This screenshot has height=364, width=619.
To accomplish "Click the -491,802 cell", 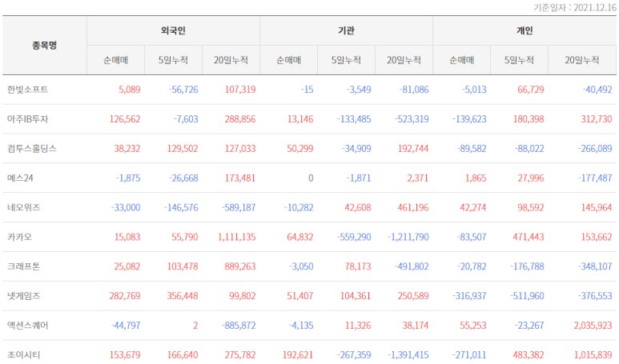I will pyautogui.click(x=412, y=266).
